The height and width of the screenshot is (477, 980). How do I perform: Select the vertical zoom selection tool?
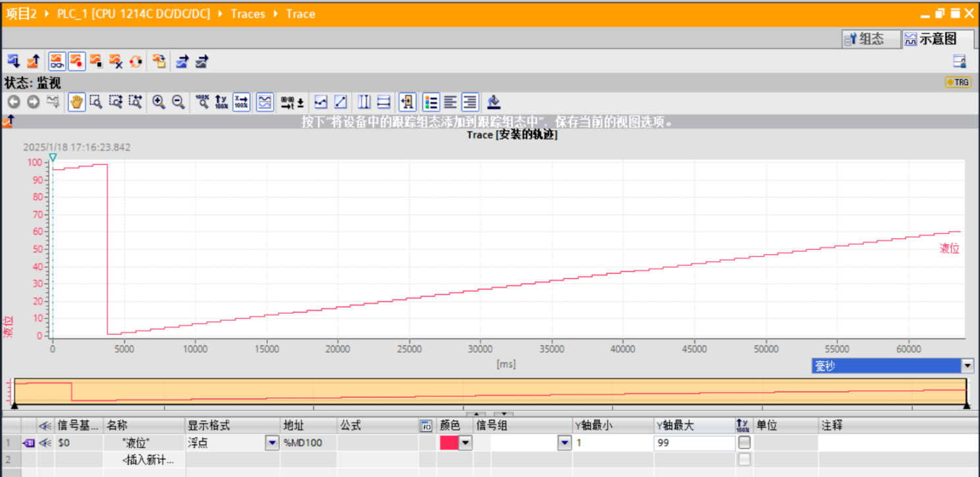tap(116, 102)
